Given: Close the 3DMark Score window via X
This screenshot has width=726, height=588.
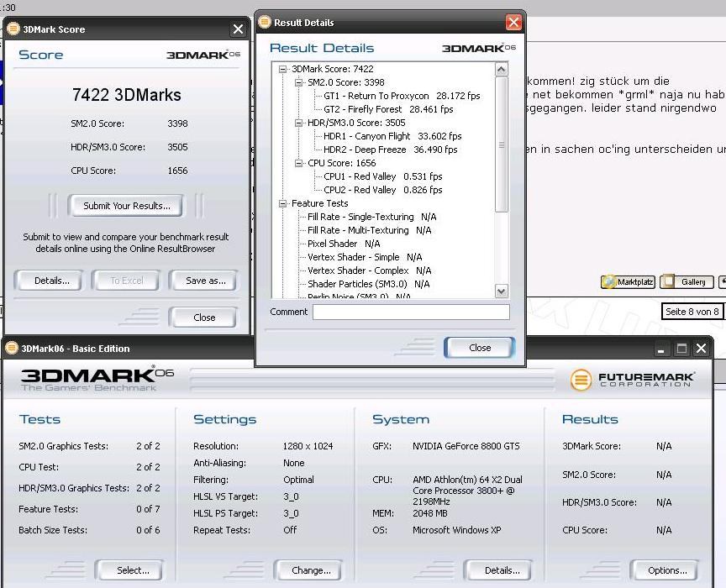Looking at the screenshot, I should point(238,29).
